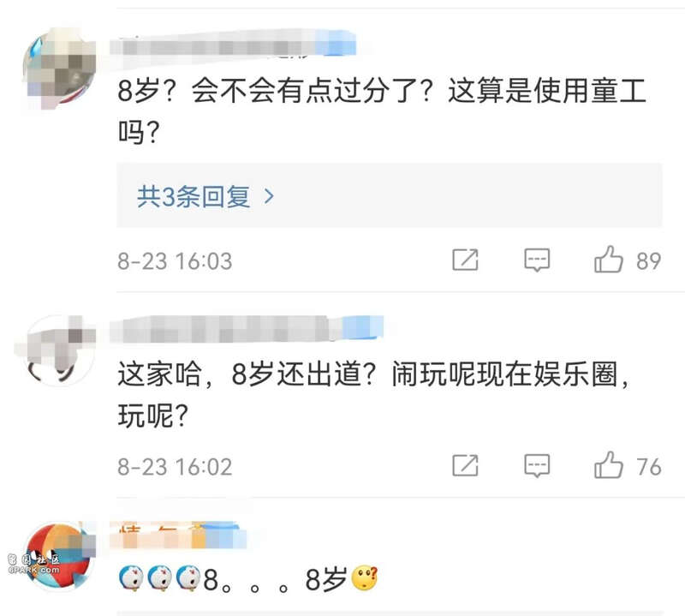Open second commenter's avatar

point(56,350)
